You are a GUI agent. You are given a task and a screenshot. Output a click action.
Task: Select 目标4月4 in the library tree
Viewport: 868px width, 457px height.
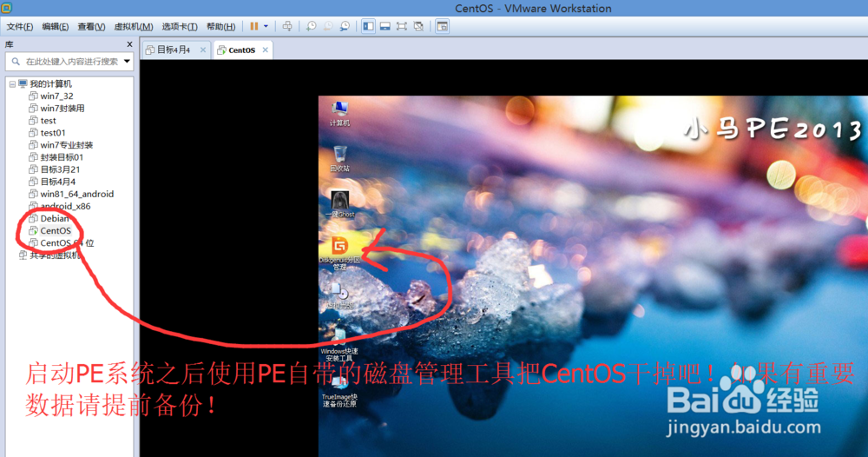coord(57,182)
